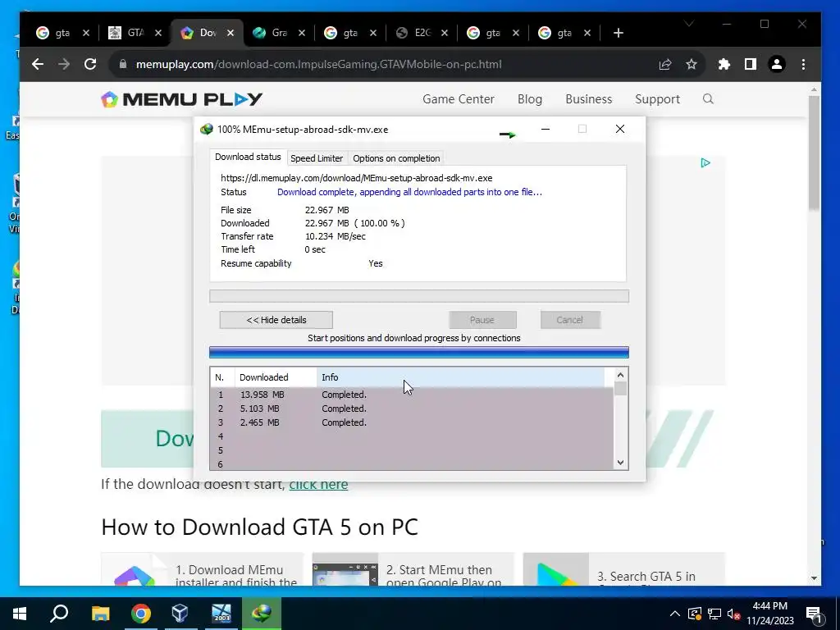
Task: Click 'How to Download GTA 5 on PC' heading
Action: 259,527
